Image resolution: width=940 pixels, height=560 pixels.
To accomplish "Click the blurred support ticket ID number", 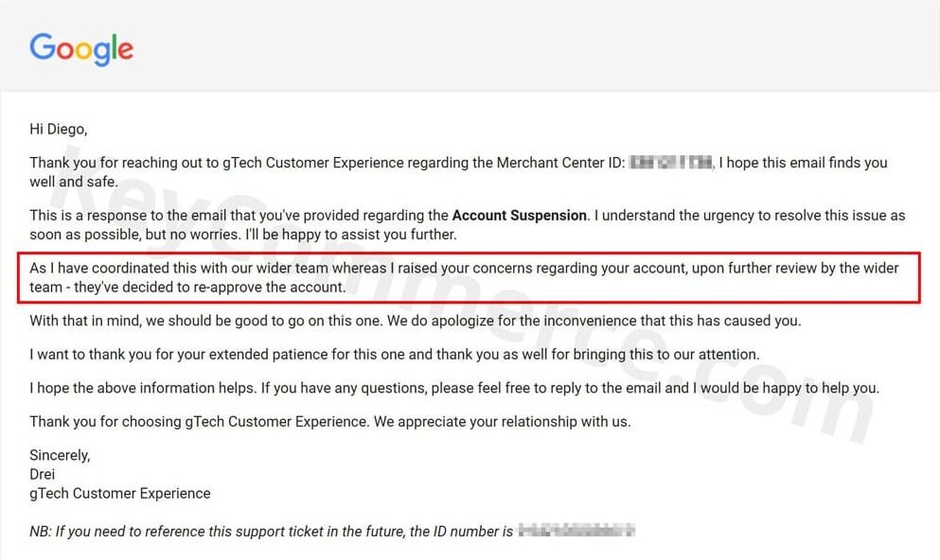I will (x=576, y=531).
